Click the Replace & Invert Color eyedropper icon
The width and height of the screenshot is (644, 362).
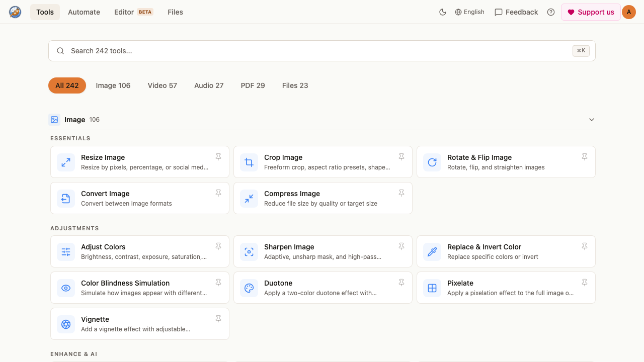pos(432,252)
